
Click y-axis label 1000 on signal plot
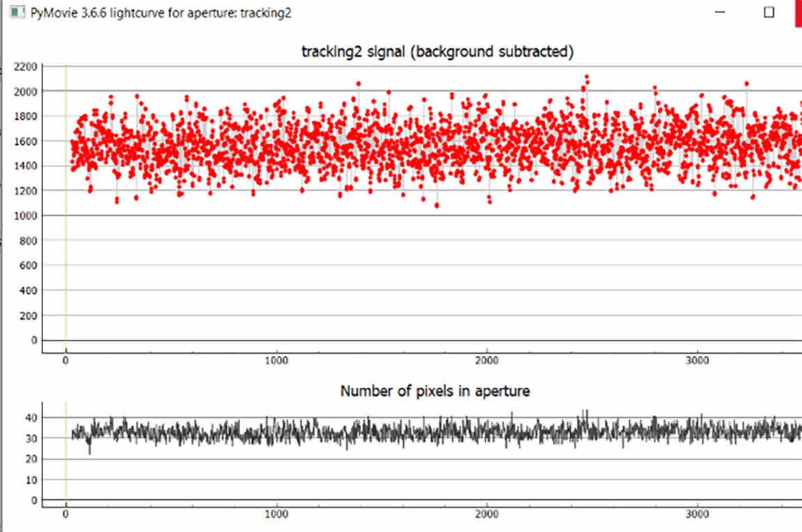click(26, 216)
